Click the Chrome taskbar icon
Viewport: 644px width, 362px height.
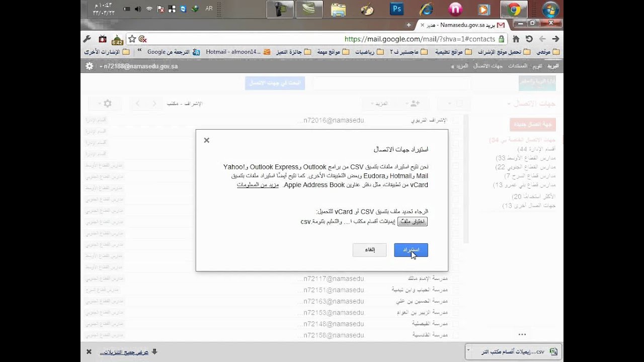513,9
